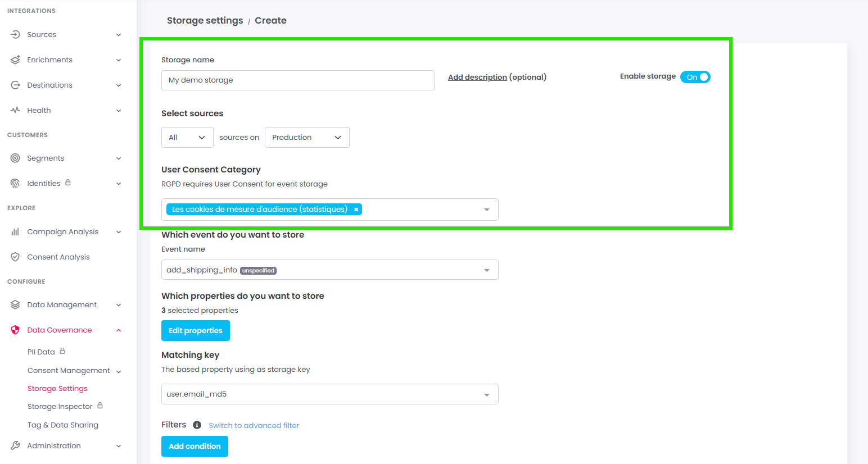Image resolution: width=868 pixels, height=464 pixels.
Task: Click the Edit properties button
Action: tap(196, 331)
